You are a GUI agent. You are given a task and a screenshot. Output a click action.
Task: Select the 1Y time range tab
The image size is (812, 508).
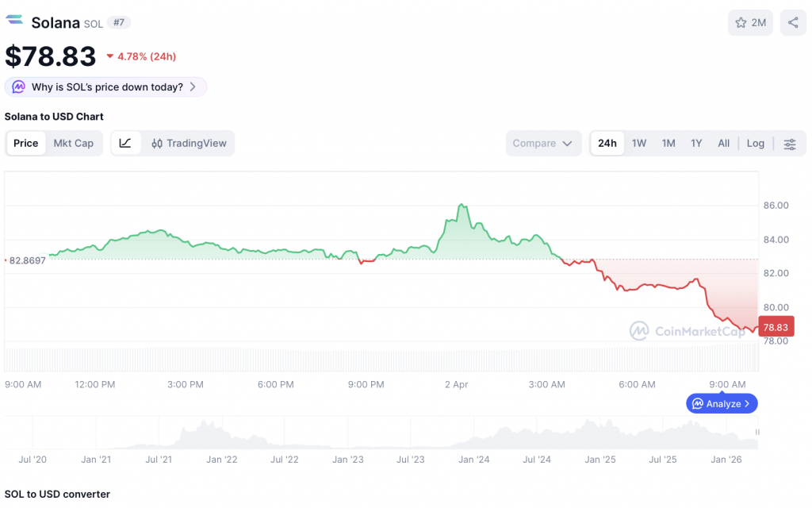point(696,143)
